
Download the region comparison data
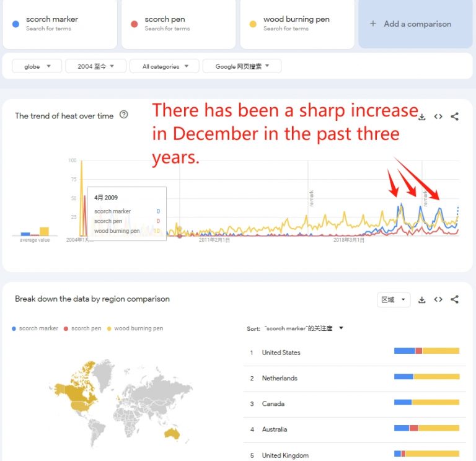422,300
